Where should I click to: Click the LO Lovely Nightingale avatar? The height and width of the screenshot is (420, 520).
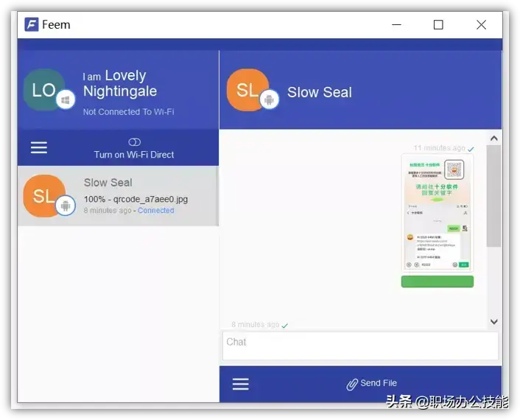[42, 90]
